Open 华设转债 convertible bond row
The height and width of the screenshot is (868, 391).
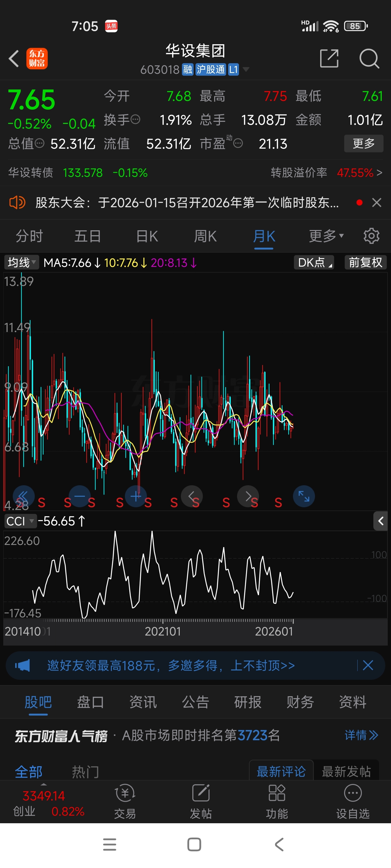[x=78, y=173]
